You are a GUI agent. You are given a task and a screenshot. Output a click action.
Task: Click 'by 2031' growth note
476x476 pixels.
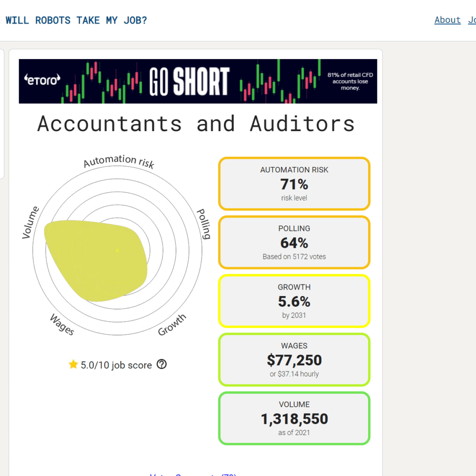tap(294, 315)
